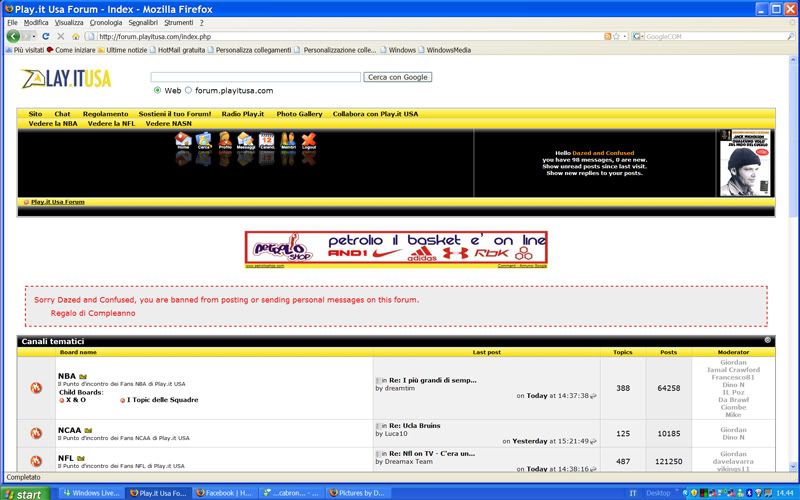
Task: Open the Messaggi messages icon
Action: point(245,141)
